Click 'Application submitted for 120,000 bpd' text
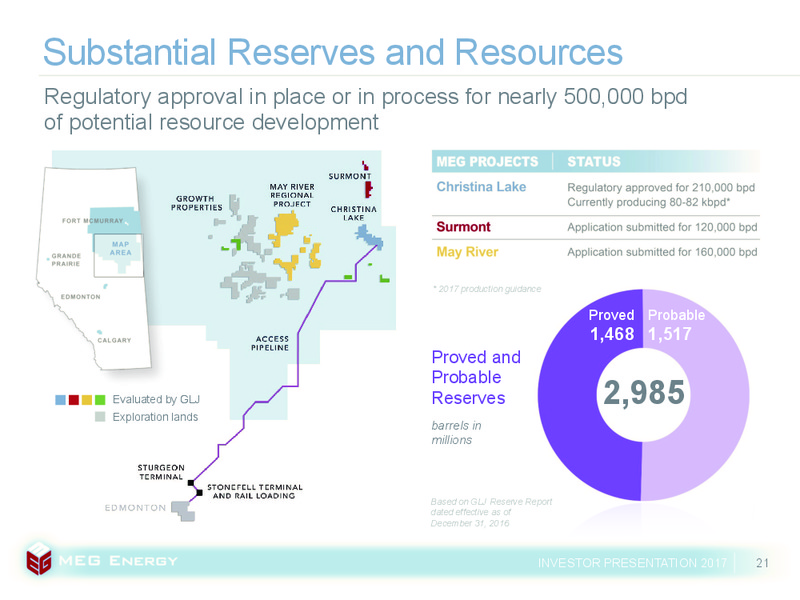 (662, 227)
